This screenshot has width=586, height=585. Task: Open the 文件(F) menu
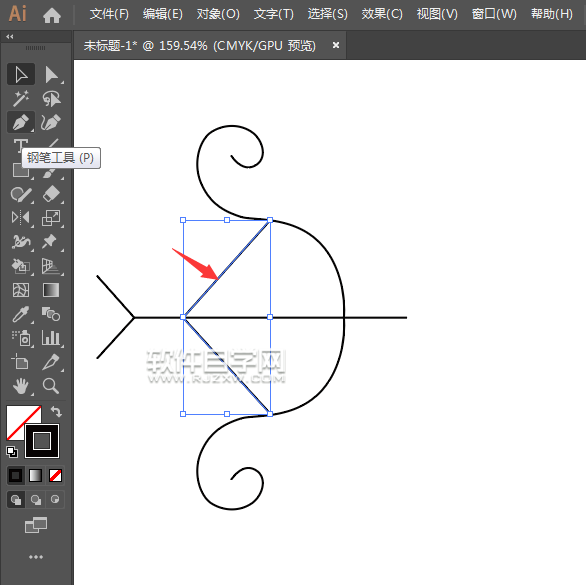click(x=109, y=14)
